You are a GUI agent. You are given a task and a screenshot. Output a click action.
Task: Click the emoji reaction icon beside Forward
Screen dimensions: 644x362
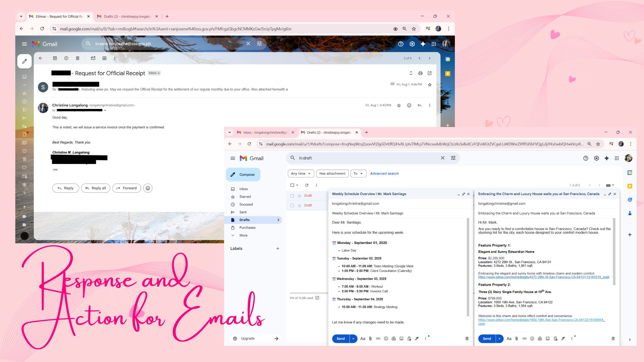[x=148, y=188]
